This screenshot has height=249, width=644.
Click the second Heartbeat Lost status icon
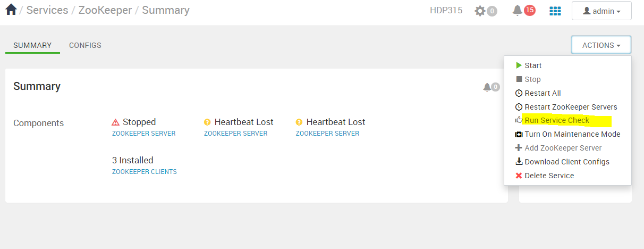299,122
